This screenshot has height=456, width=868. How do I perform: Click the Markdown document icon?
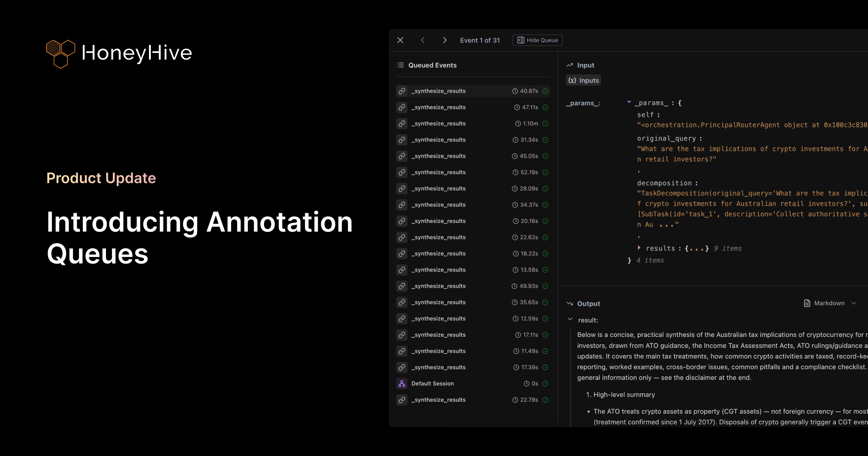tap(807, 303)
